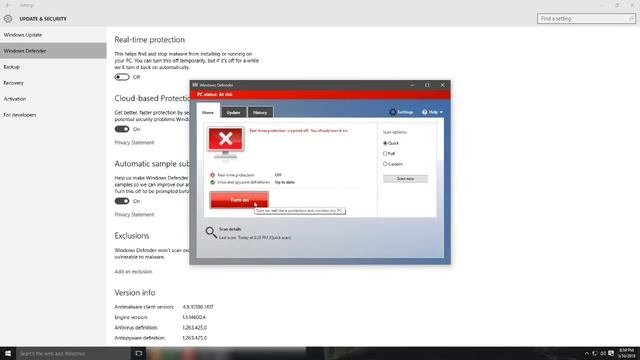Click the red X monitor status icon
Image resolution: width=640 pixels, height=360 pixels.
coord(225,143)
